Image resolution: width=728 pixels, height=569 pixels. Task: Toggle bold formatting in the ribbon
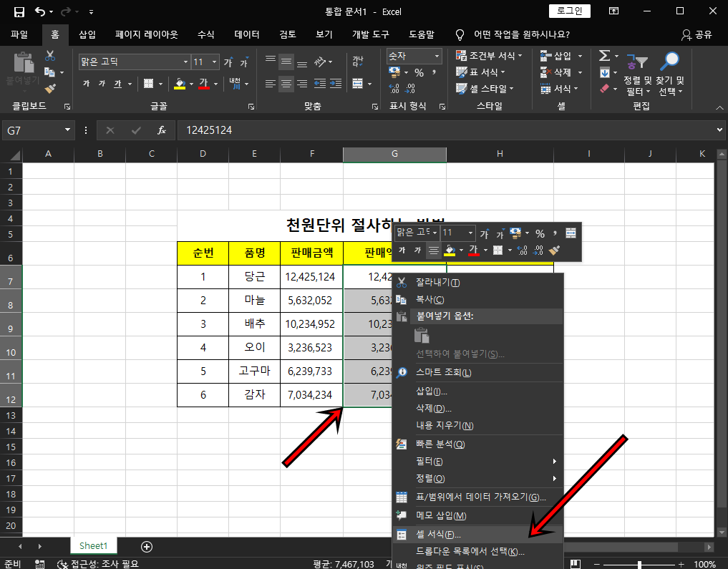click(x=86, y=84)
